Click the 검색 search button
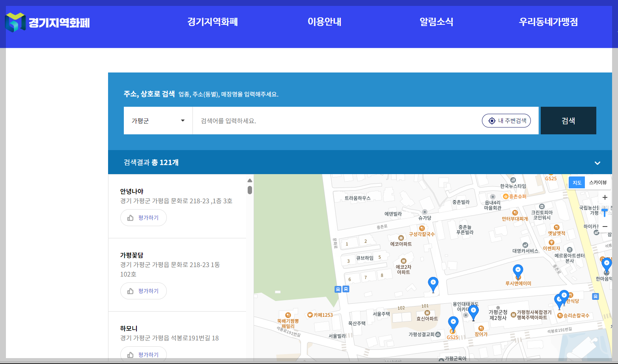Viewport: 618px width, 364px height. [568, 121]
